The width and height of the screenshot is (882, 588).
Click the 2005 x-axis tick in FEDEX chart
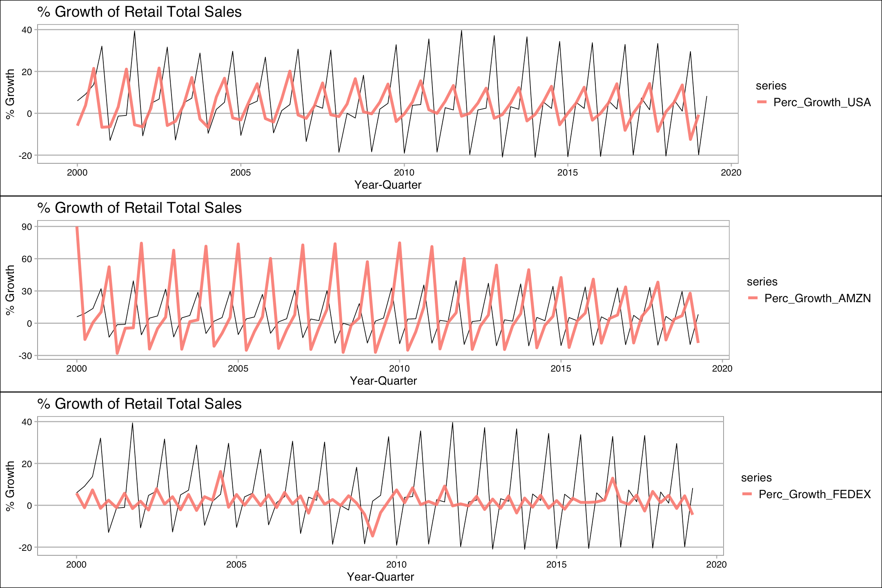pyautogui.click(x=236, y=565)
